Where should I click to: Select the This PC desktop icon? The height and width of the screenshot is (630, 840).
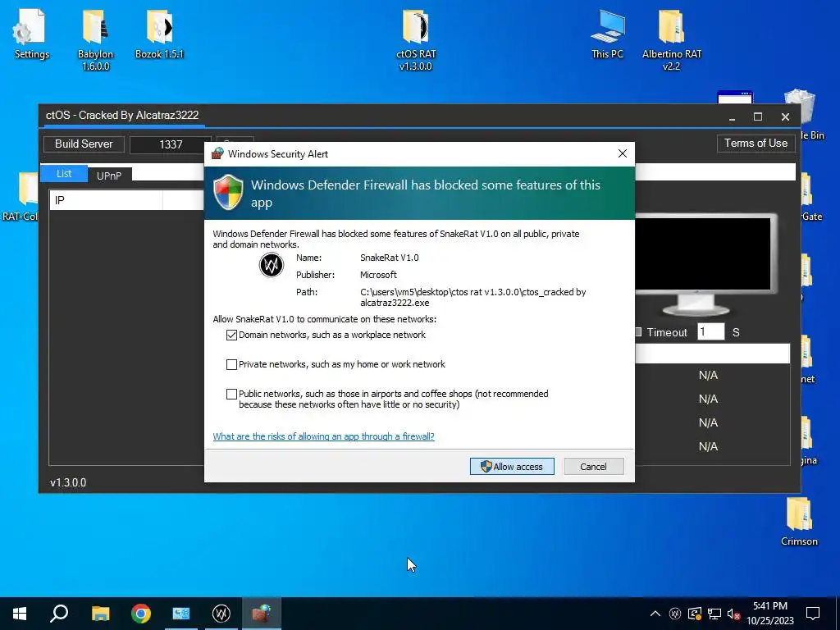[608, 34]
